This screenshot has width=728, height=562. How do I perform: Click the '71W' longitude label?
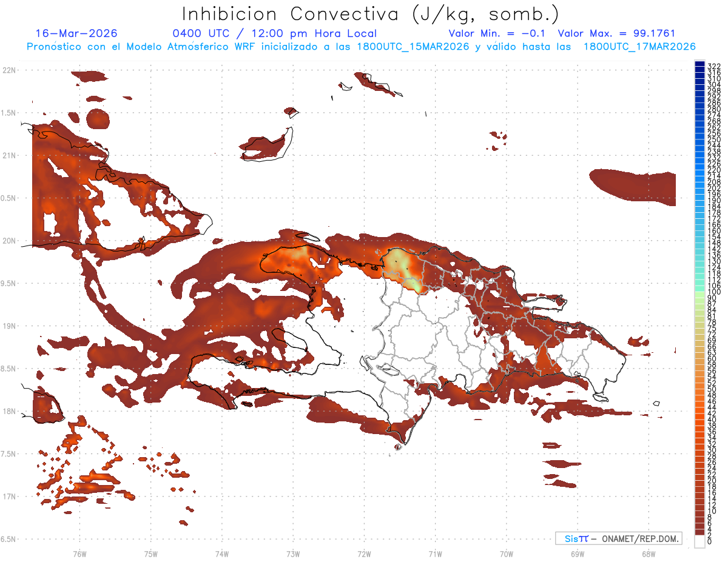tap(435, 554)
